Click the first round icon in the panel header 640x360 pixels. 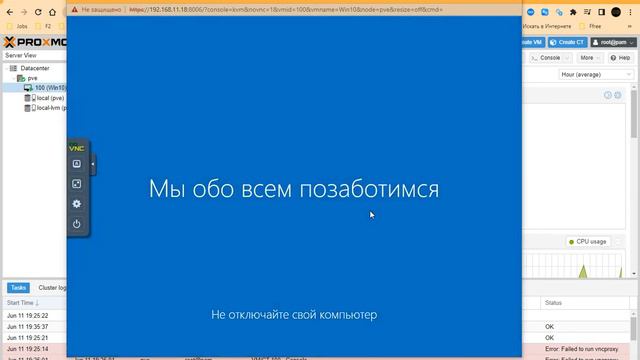tap(608, 95)
